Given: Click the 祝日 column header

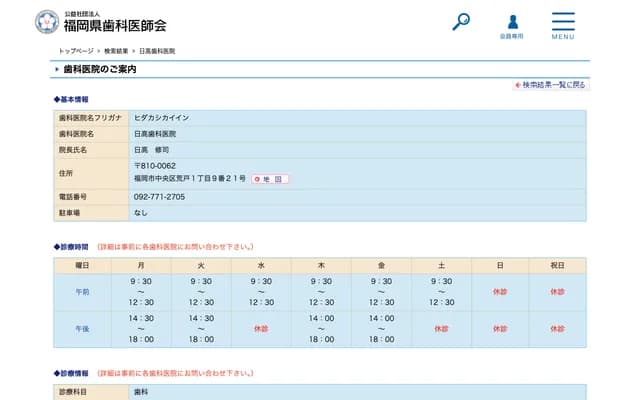Looking at the screenshot, I should [558, 266].
